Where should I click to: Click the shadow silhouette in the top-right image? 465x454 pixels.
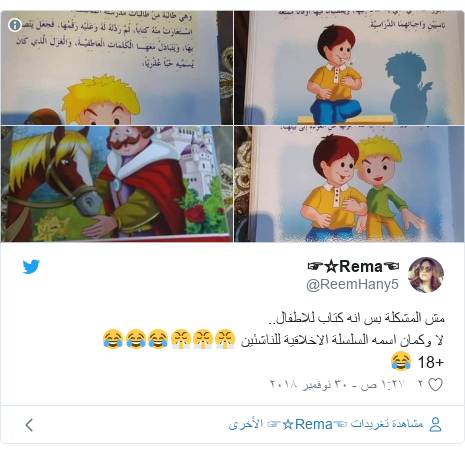pos(407,88)
